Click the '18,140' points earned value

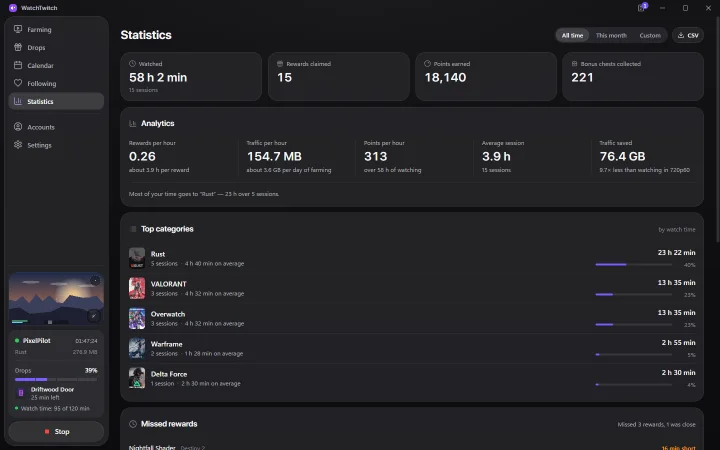pos(445,78)
